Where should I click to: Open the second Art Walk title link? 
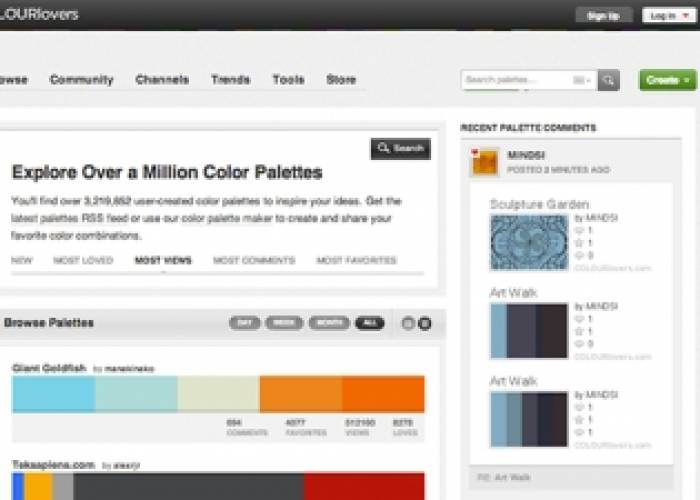513,381
